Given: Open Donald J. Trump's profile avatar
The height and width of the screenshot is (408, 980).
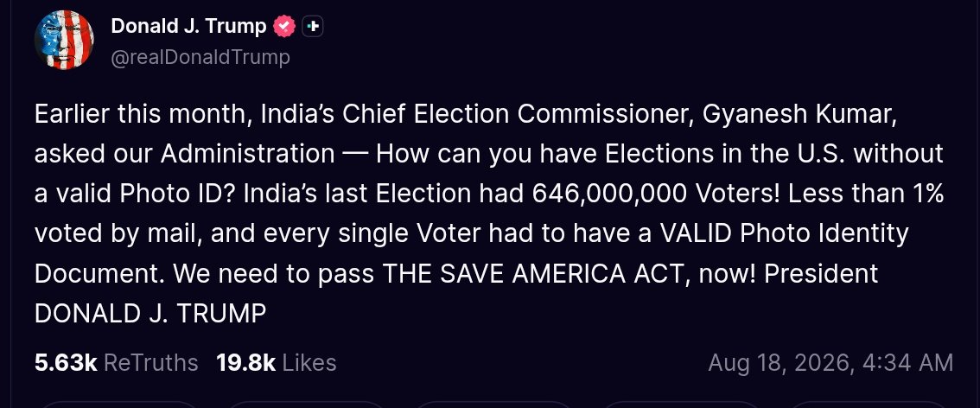Looking at the screenshot, I should [64, 40].
